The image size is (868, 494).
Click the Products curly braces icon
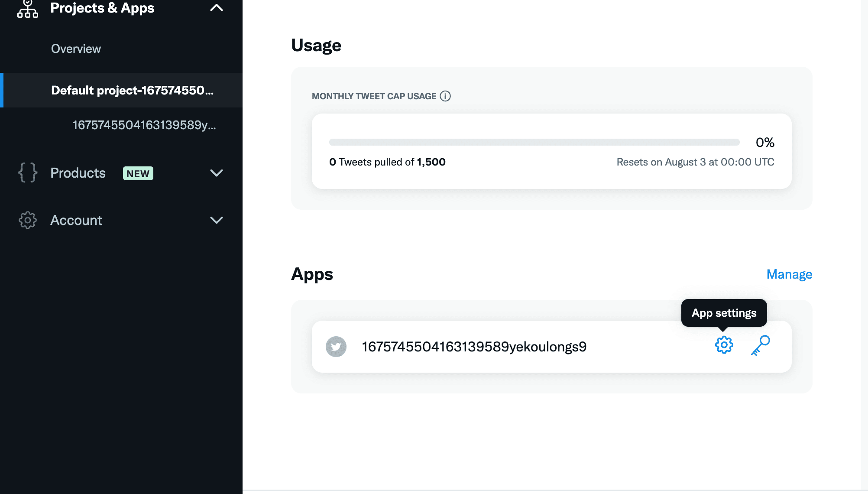point(28,173)
